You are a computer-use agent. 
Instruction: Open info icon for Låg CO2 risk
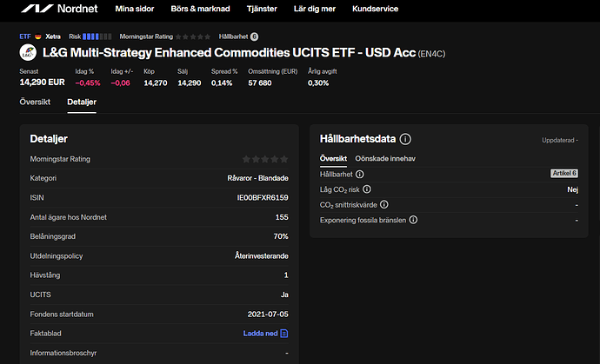367,189
